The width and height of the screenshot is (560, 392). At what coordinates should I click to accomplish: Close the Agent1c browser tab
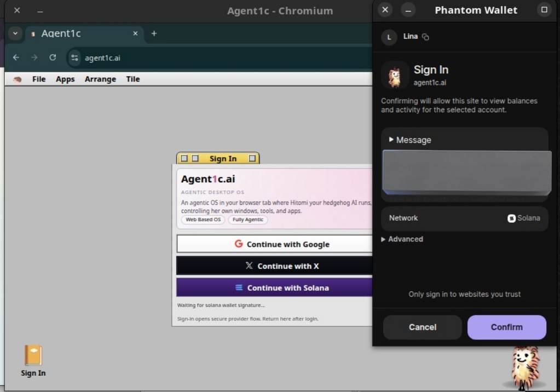(135, 33)
